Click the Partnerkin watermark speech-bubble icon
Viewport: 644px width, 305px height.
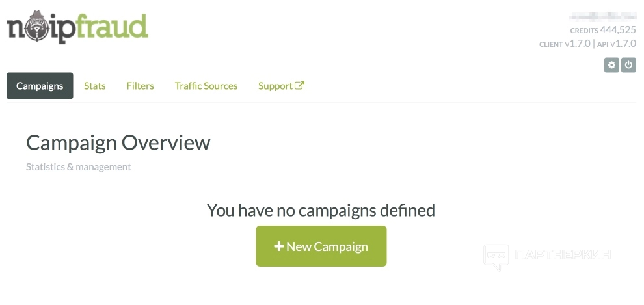click(496, 257)
